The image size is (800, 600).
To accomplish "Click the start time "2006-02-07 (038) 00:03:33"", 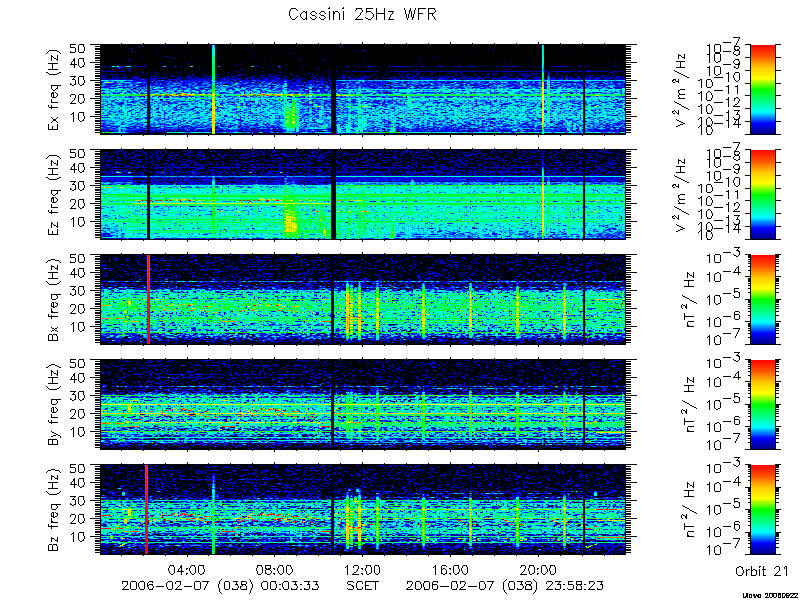I will pyautogui.click(x=221, y=585).
